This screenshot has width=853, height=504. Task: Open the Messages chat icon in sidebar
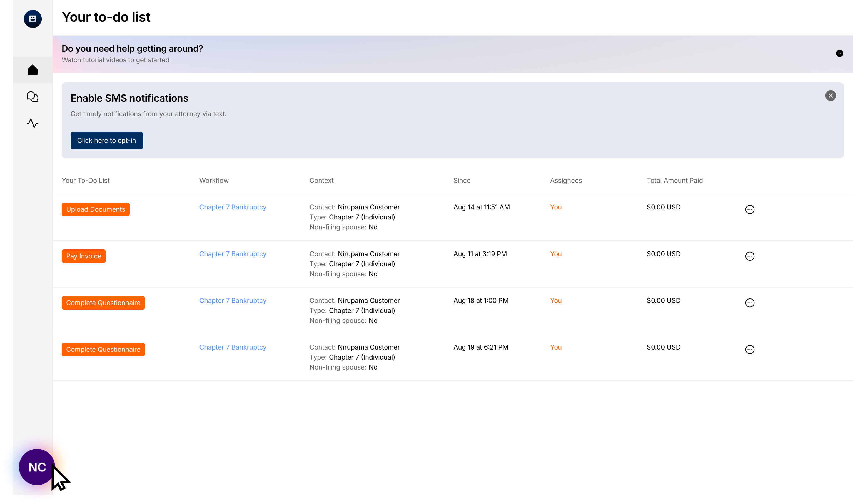(x=33, y=97)
